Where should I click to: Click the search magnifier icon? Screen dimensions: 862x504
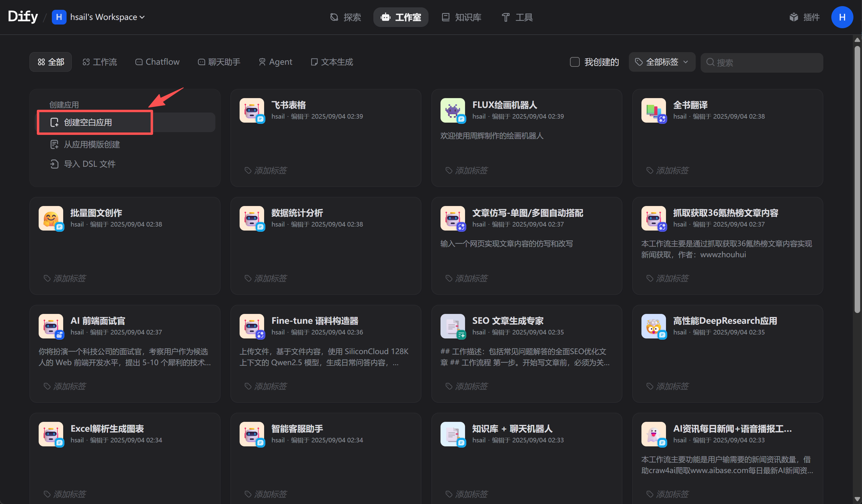(710, 62)
